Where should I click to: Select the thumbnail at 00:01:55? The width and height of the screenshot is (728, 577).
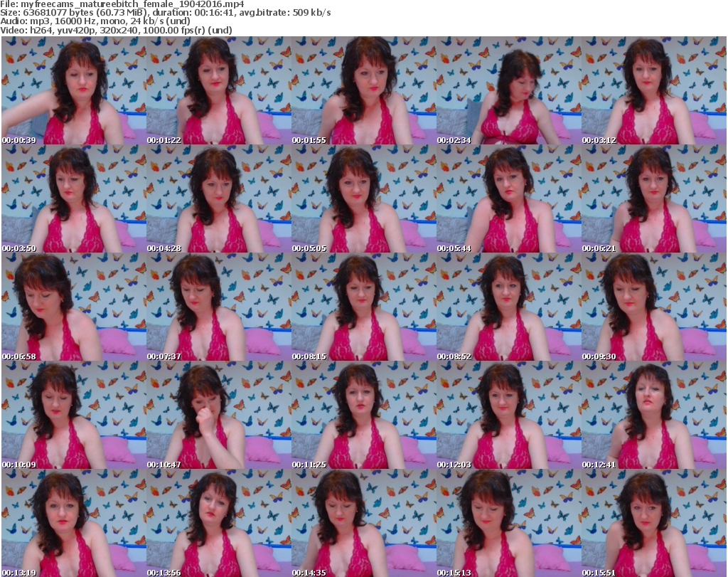(364, 90)
